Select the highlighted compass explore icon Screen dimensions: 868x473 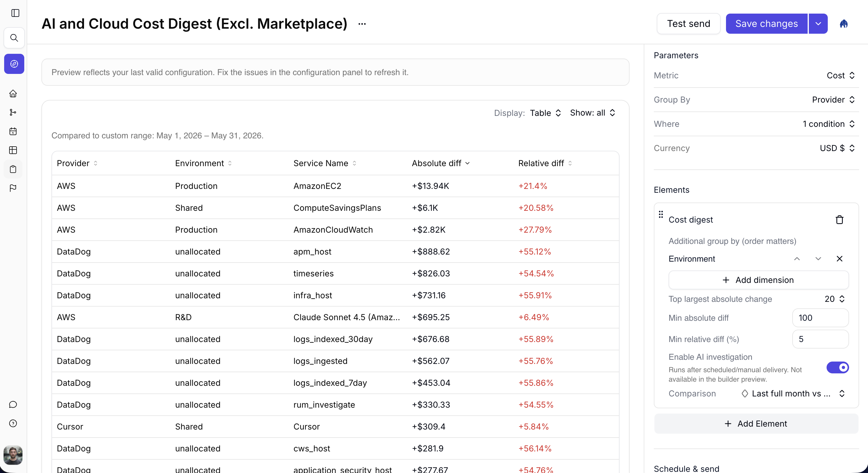[x=14, y=64]
